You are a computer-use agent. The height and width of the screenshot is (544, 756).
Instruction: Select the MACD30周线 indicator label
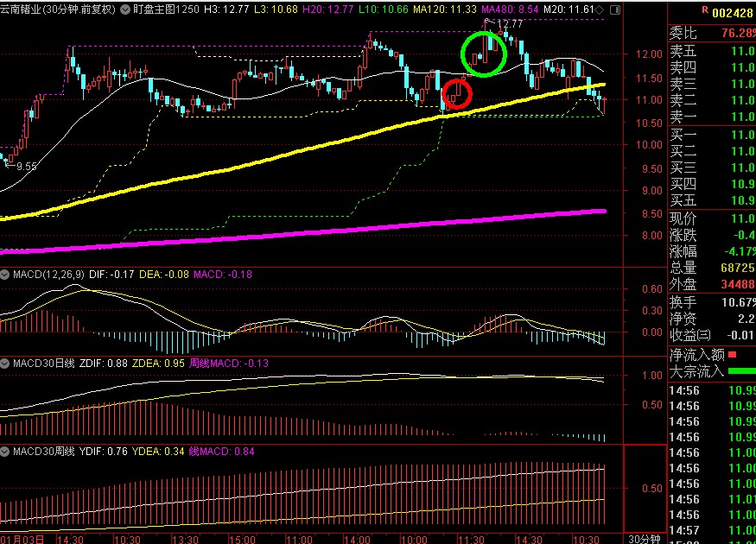43,452
